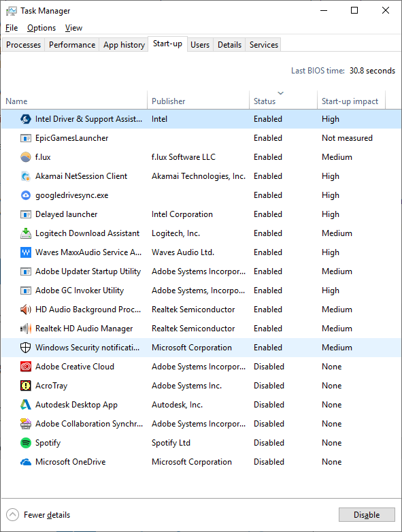Switch to the App history tab

click(124, 45)
